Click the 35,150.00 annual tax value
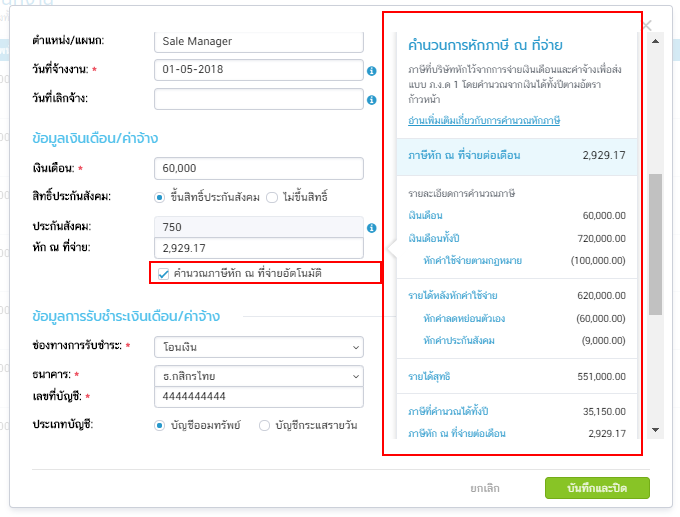The width and height of the screenshot is (680, 517). pyautogui.click(x=604, y=412)
